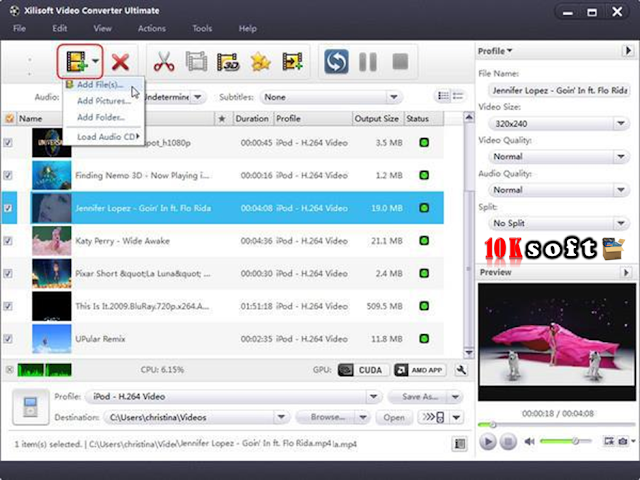Uncheck the Finding Nemo 3D checkbox
Viewport: 640px width, 480px height.
8,175
